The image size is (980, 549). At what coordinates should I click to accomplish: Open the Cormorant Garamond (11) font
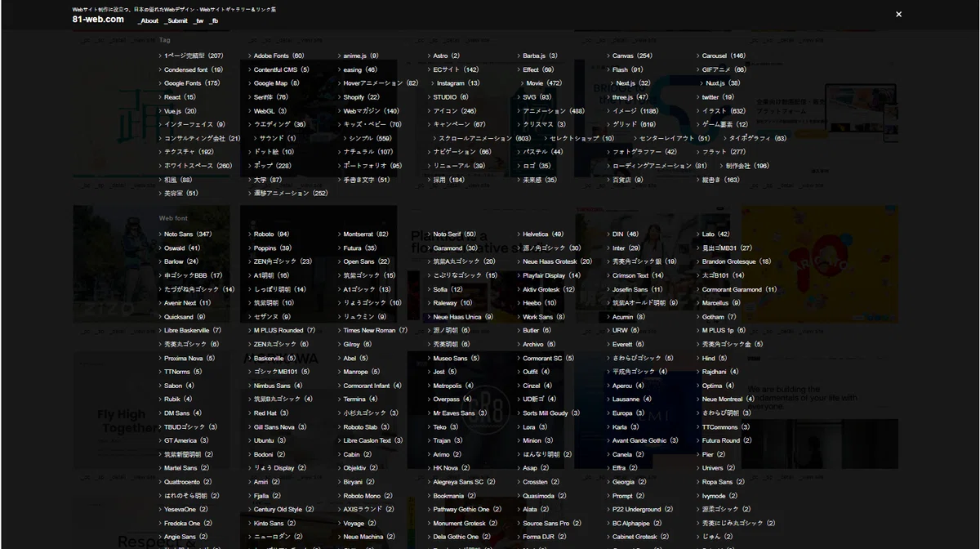(739, 290)
